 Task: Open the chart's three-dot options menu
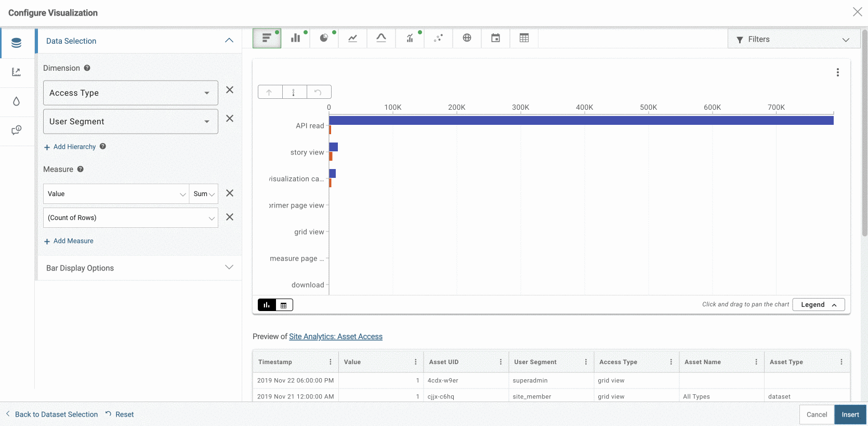[x=837, y=72]
